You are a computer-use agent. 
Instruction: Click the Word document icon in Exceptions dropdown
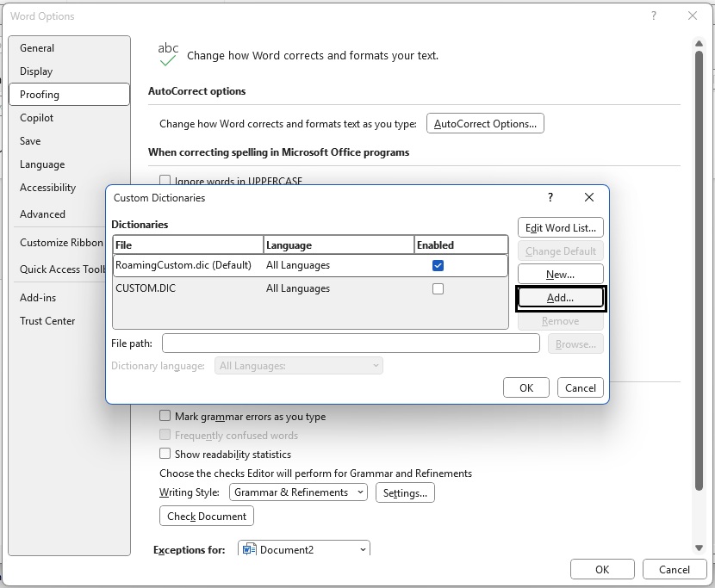point(249,549)
